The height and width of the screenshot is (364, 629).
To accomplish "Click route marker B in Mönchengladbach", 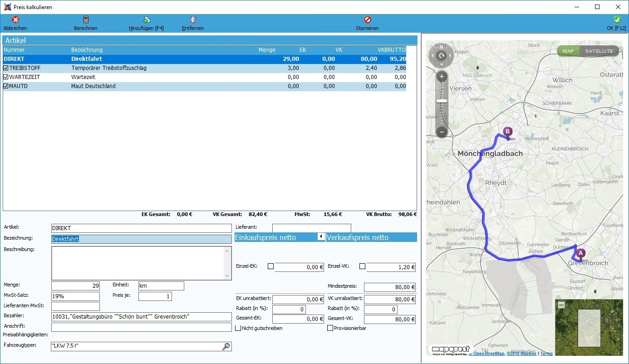I will point(508,132).
